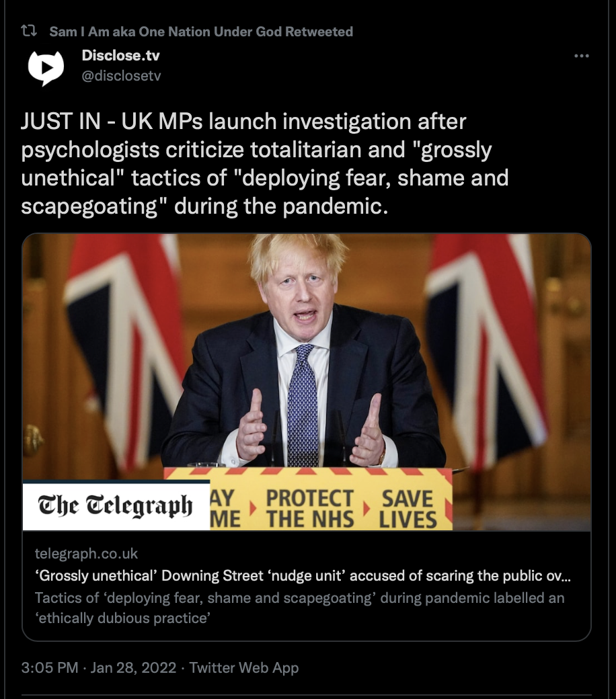Screen dimensions: 616x699
Task: Click the retweet arrows icon above the tweet
Action: (x=29, y=31)
